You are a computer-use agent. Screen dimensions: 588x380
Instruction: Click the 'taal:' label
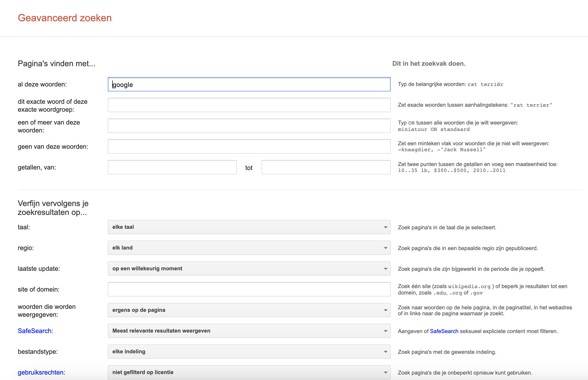(24, 227)
